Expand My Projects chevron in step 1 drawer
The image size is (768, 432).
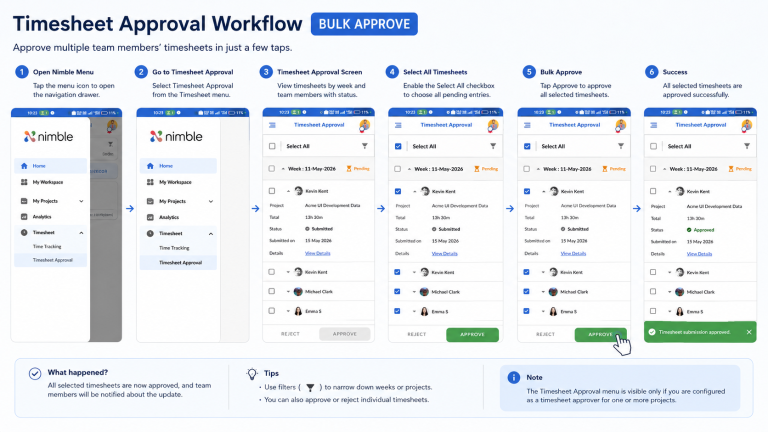coord(81,201)
